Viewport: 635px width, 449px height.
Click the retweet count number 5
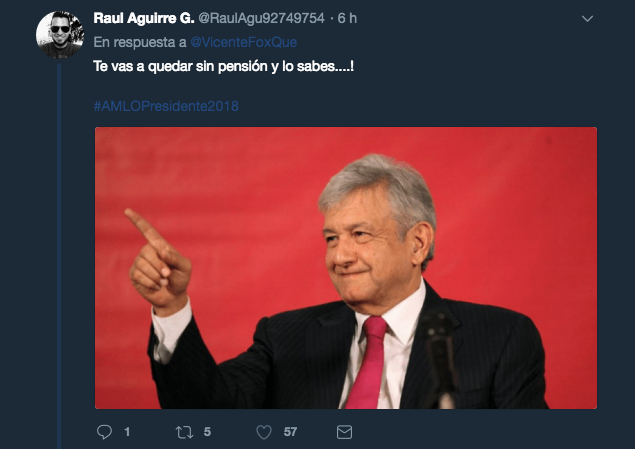[x=207, y=432]
